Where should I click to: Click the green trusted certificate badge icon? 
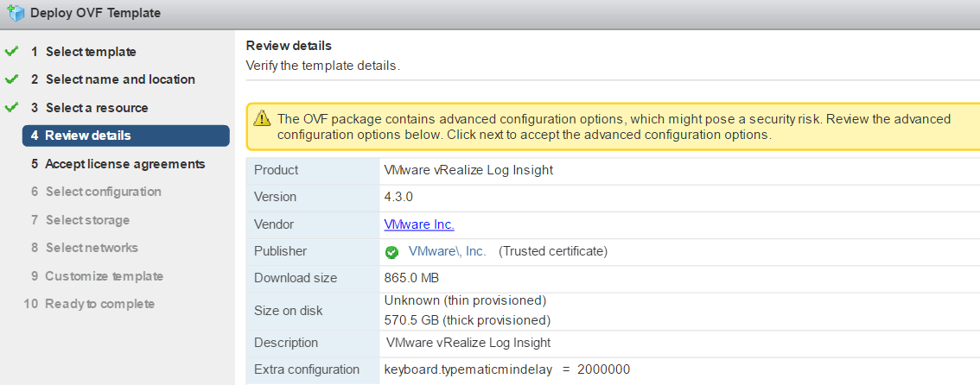point(391,252)
